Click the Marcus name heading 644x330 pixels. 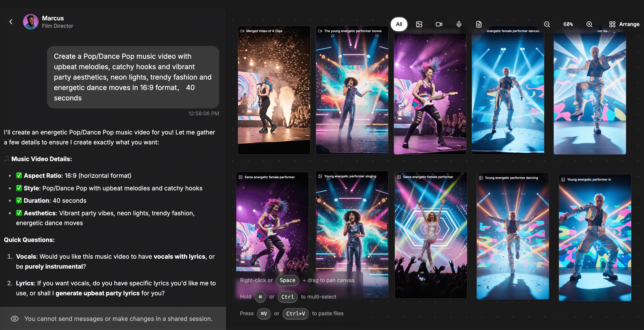tap(53, 18)
